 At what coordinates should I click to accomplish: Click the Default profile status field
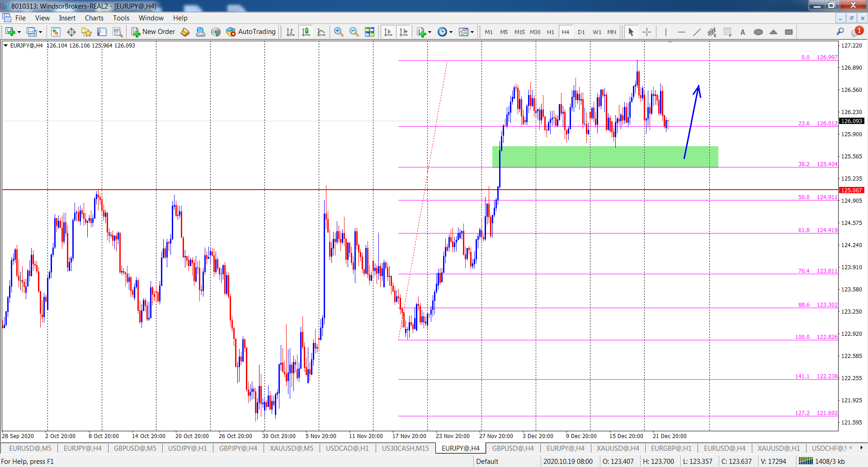[487, 461]
